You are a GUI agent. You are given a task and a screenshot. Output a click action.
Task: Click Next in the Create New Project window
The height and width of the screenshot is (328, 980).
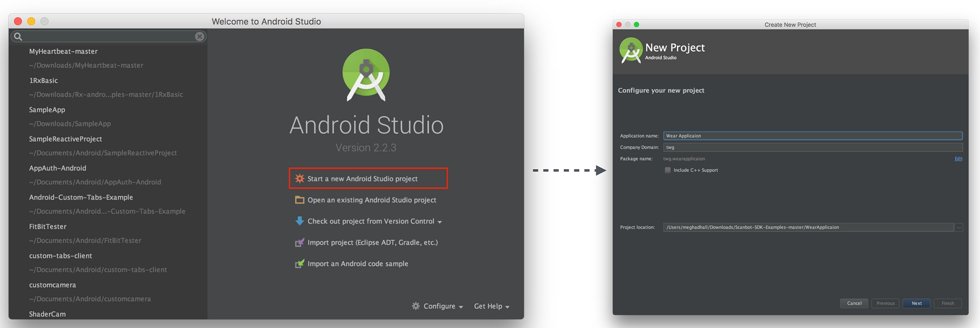917,303
